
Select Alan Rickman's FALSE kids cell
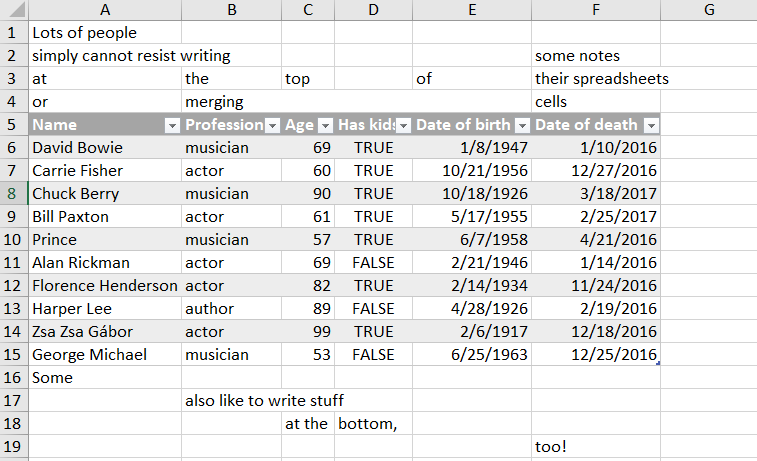pos(373,263)
